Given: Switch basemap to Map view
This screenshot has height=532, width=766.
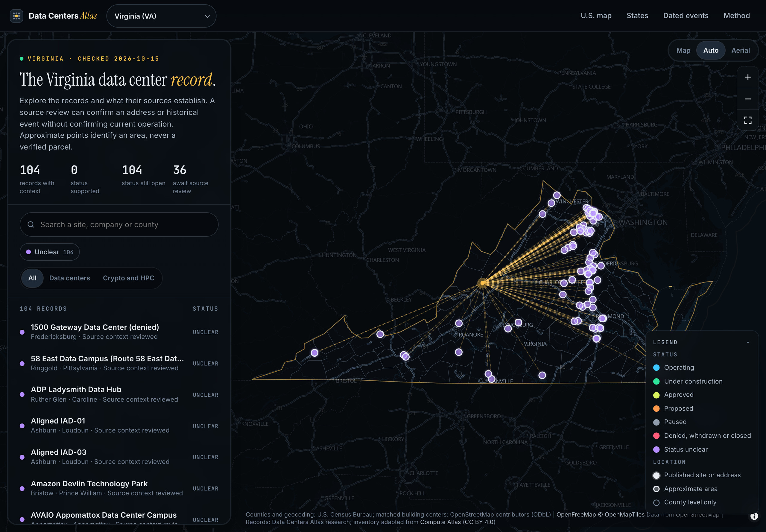Looking at the screenshot, I should [x=683, y=50].
